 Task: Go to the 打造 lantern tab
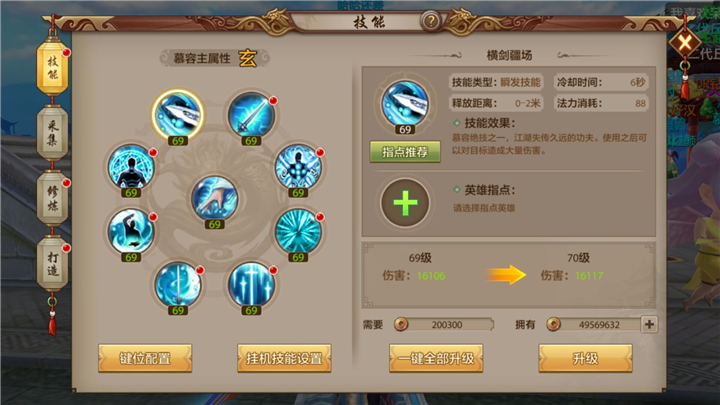click(x=52, y=264)
